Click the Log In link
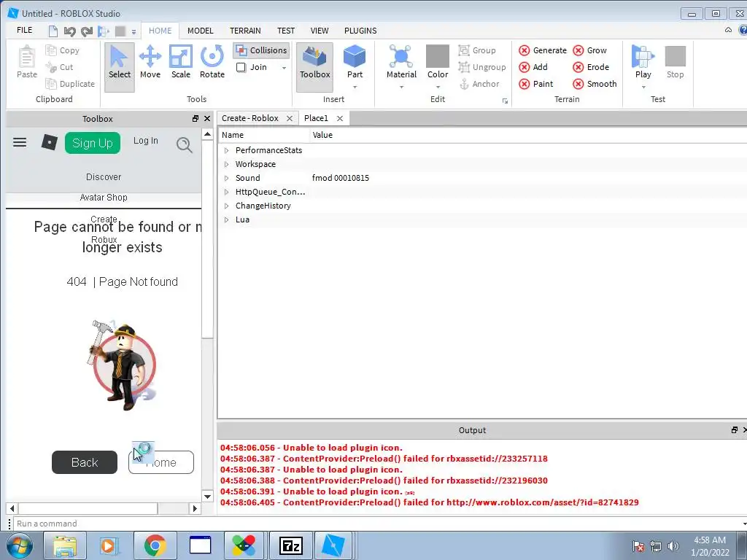Screen dimensions: 747x560 pos(145,141)
